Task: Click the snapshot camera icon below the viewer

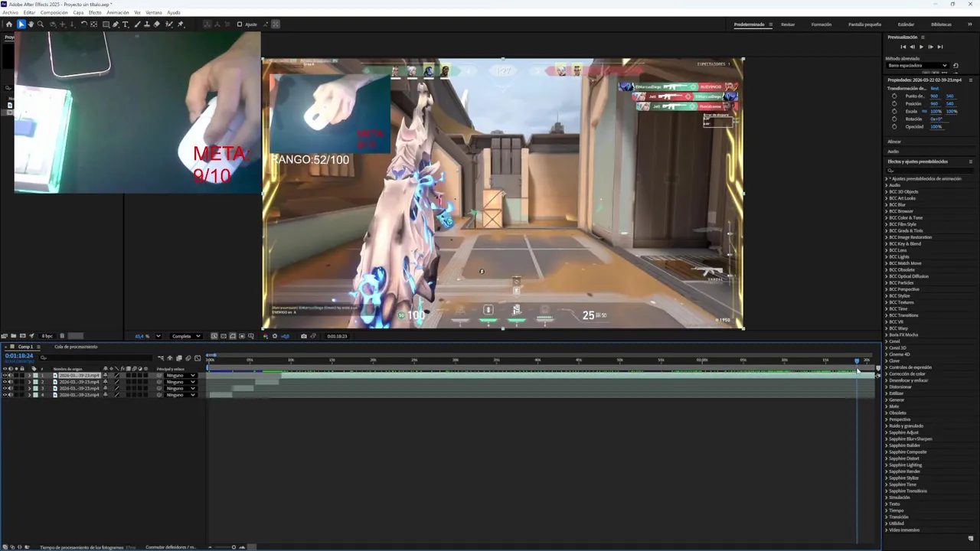Action: 304,336
